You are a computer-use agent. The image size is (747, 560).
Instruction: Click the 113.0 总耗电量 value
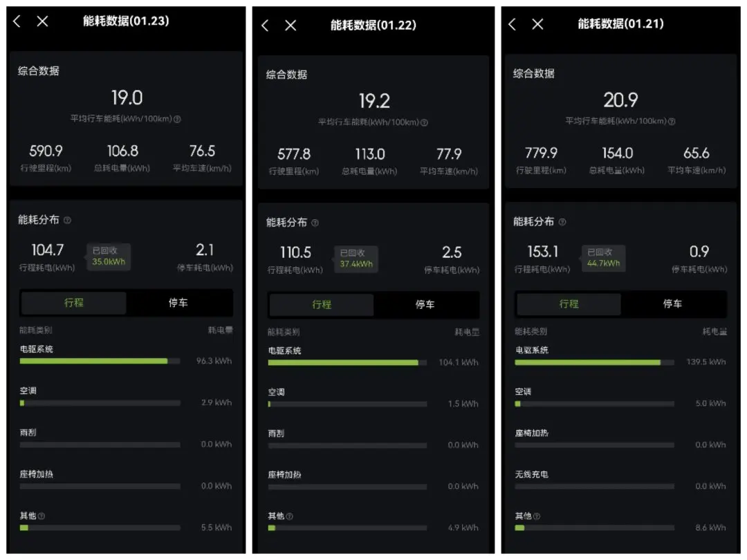(370, 154)
